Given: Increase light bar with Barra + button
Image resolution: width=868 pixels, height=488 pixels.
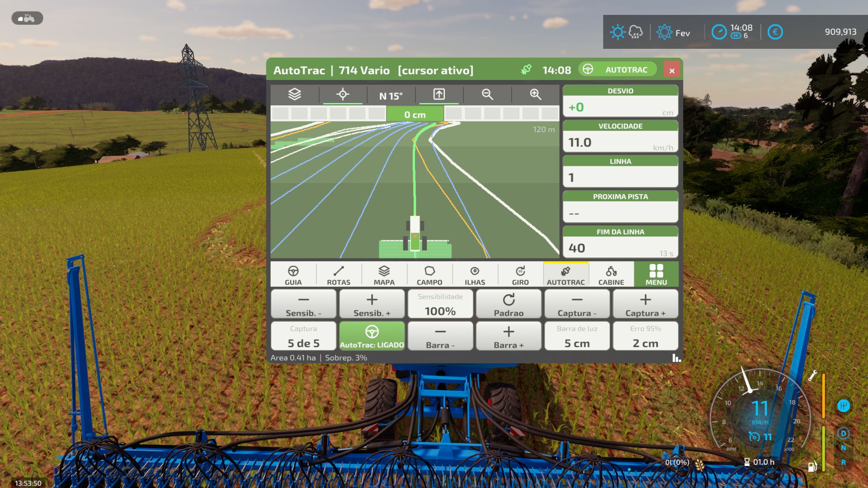Looking at the screenshot, I should 509,336.
